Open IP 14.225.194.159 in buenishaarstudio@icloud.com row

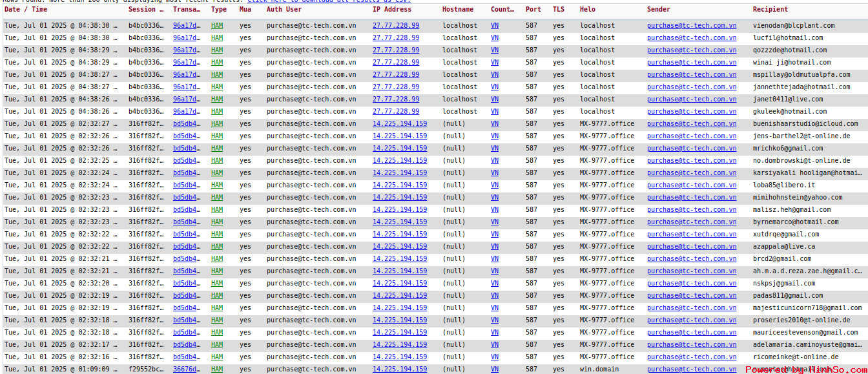[x=400, y=124]
